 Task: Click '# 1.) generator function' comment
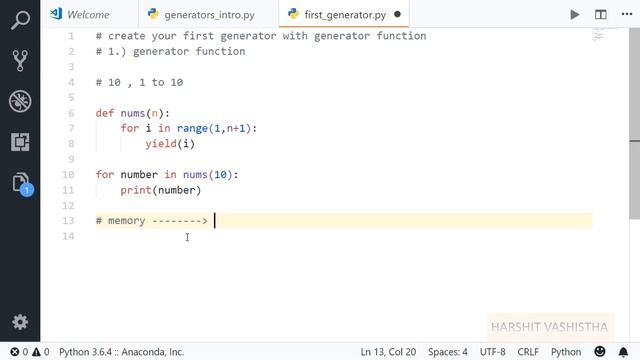(170, 51)
